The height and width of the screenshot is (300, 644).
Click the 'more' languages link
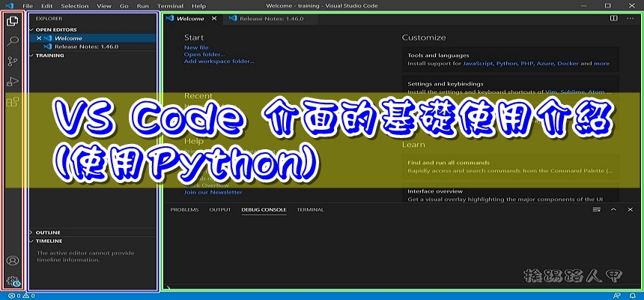click(602, 64)
